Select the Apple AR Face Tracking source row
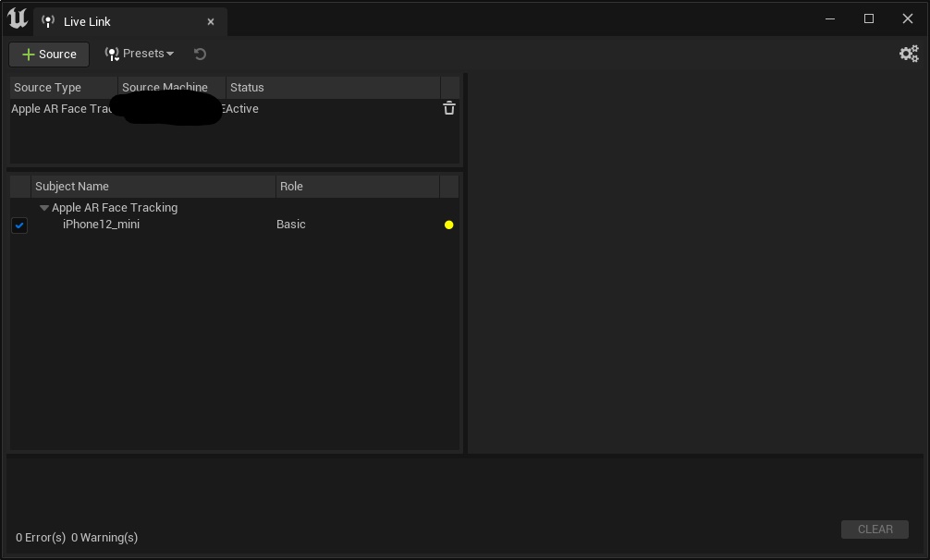This screenshot has height=560, width=930. tap(234, 108)
